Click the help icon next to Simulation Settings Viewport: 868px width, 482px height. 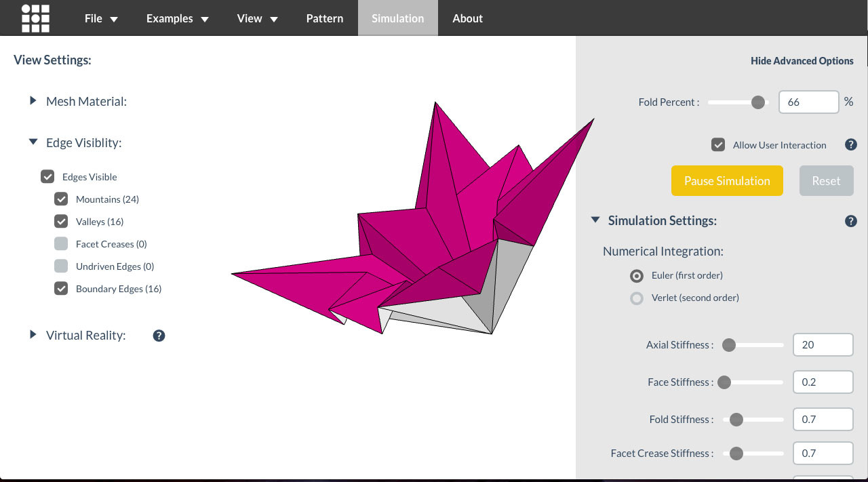click(850, 220)
